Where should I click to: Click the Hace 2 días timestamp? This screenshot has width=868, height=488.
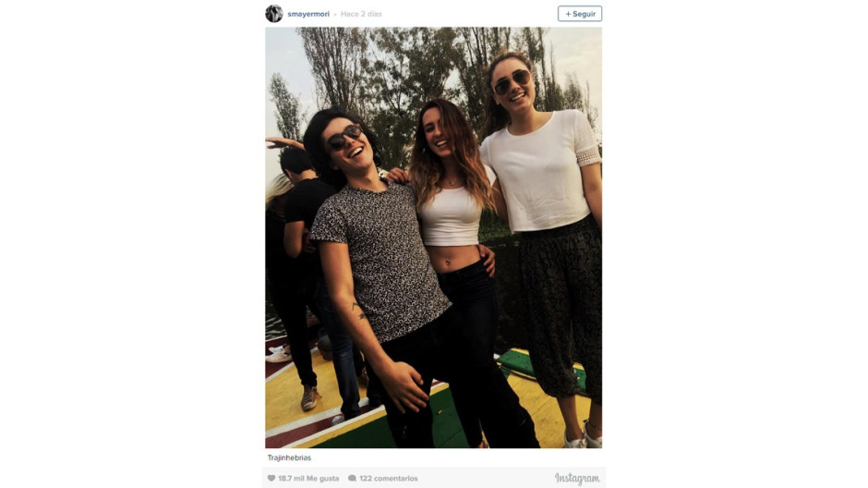pos(361,14)
